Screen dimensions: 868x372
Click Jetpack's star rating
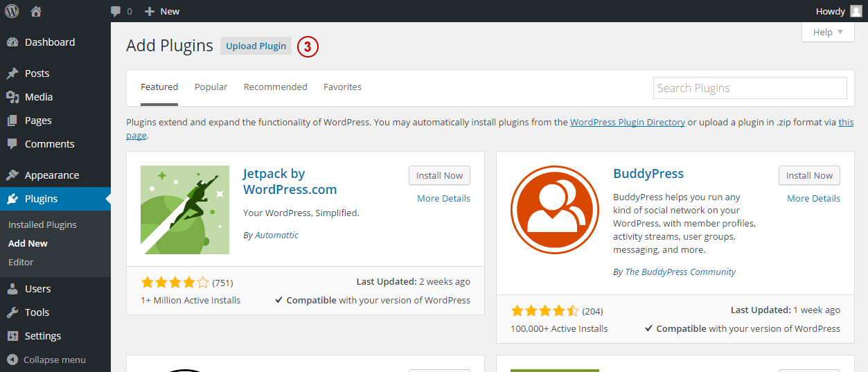point(175,283)
